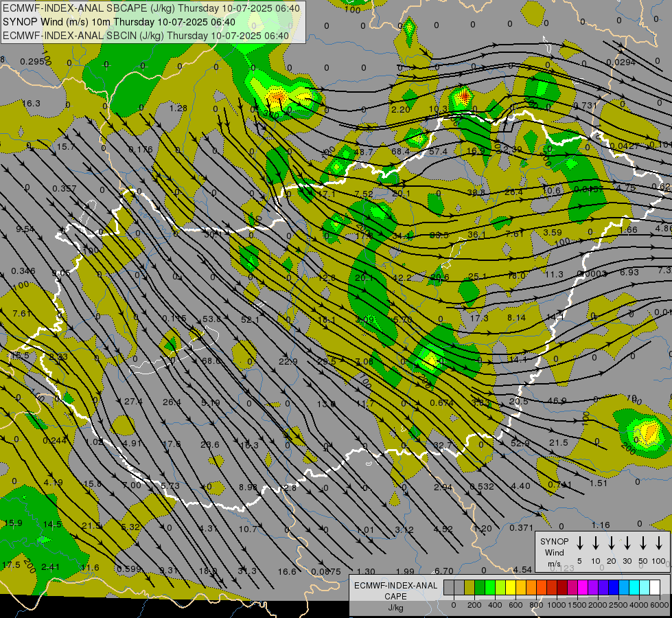Click the 'SYNOP Wind m/s' legend label
This screenshot has height=618, width=672.
coord(554,552)
